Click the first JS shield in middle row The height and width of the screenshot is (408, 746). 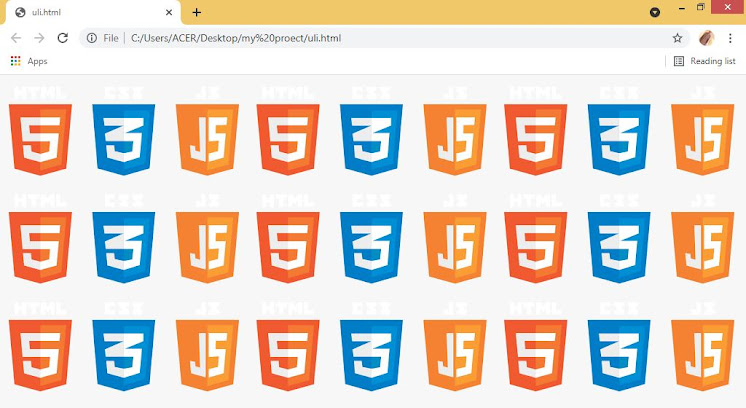click(x=207, y=247)
